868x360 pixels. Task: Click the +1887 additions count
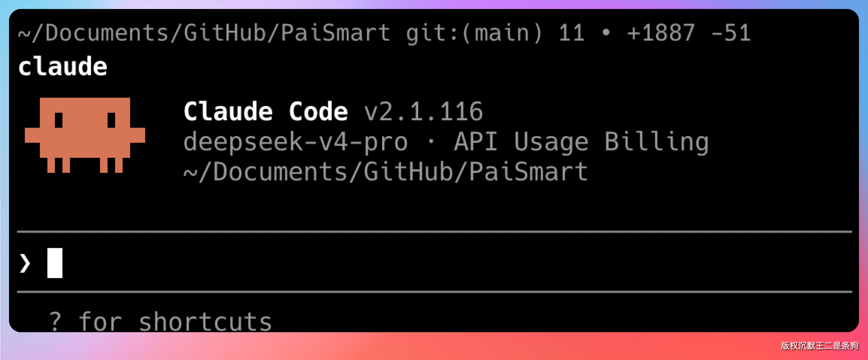pyautogui.click(x=661, y=33)
